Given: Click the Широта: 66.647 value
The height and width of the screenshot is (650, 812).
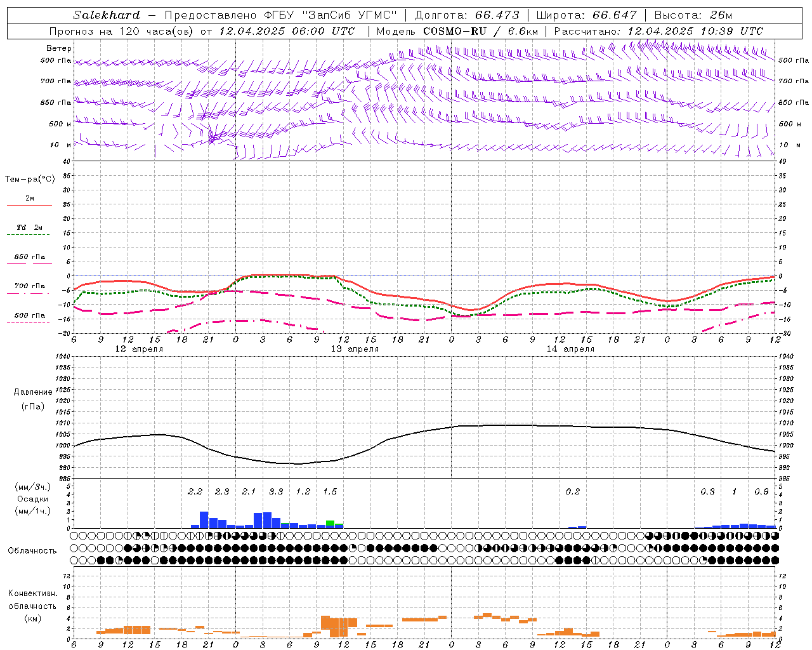Looking at the screenshot, I should [586, 15].
